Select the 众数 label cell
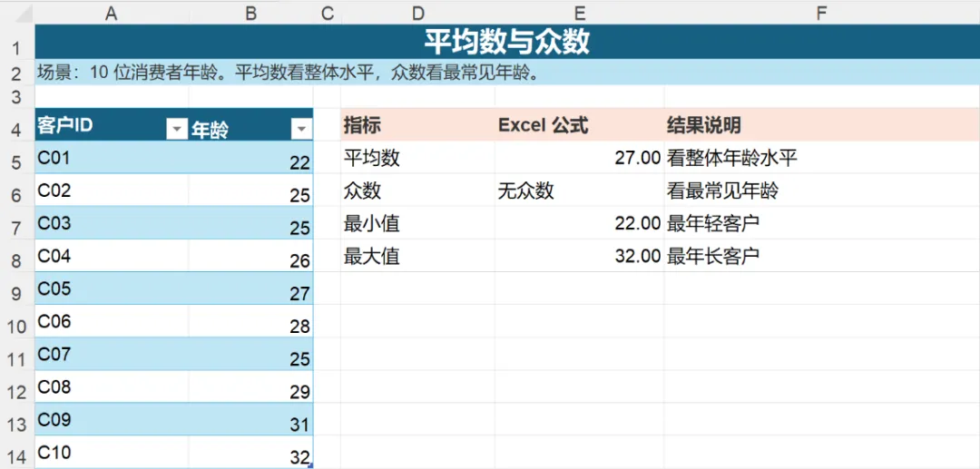The image size is (980, 469). (x=417, y=190)
